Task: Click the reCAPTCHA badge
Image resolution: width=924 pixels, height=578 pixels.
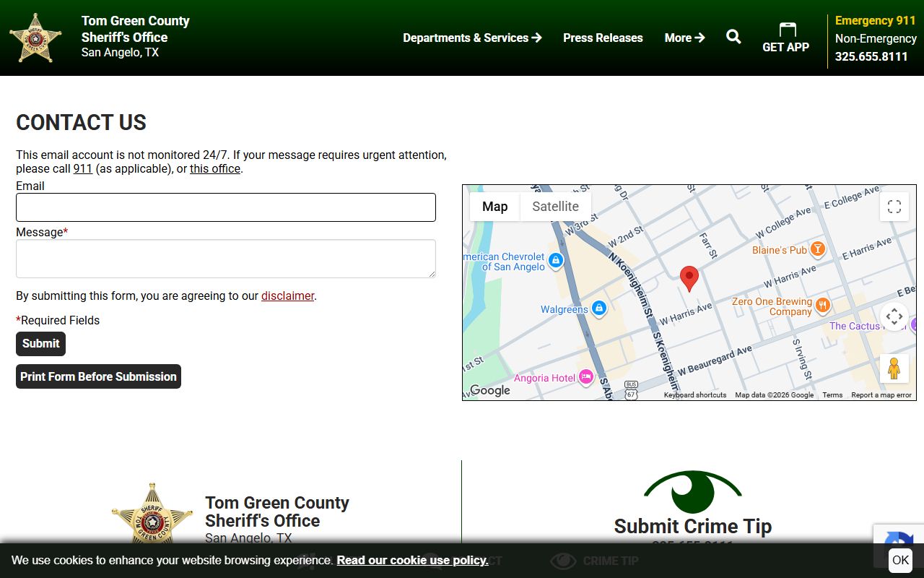Action: pyautogui.click(x=898, y=545)
